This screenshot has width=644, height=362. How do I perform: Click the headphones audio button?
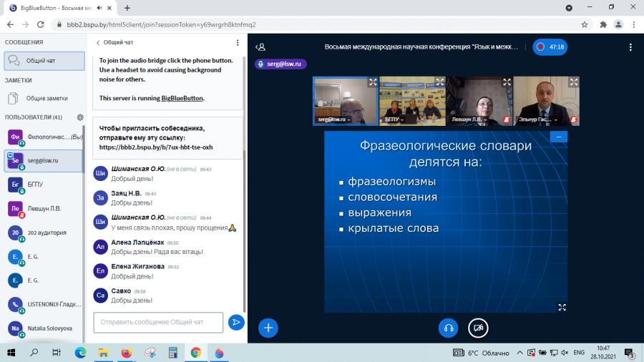[x=448, y=328]
